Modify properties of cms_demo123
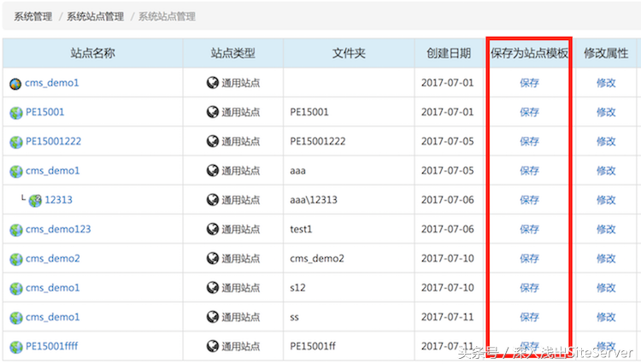This screenshot has width=641, height=364. (606, 229)
